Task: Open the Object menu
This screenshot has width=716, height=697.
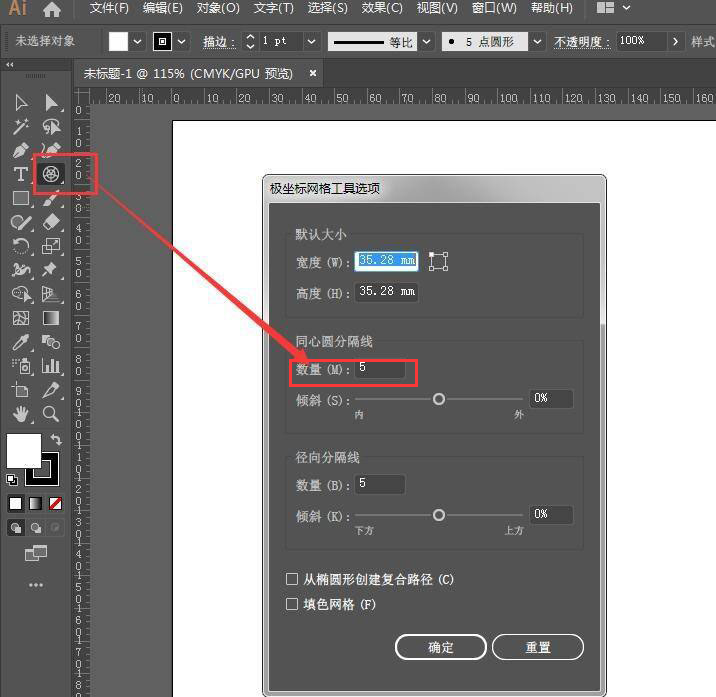Action: 218,8
